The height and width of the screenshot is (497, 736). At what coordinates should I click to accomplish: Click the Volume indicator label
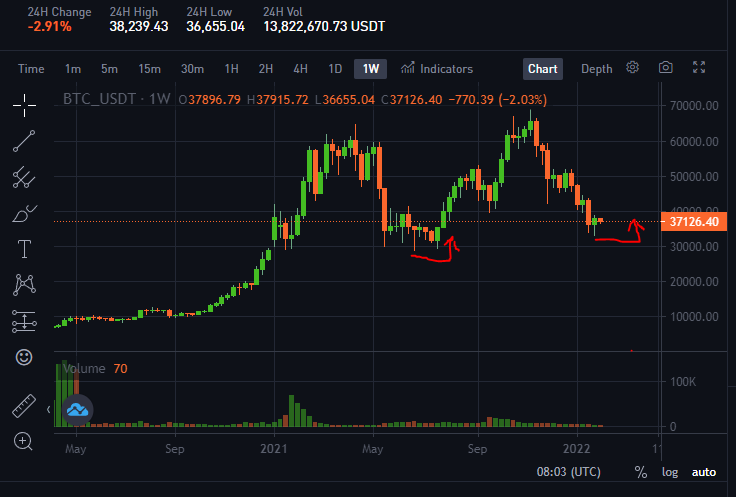84,368
